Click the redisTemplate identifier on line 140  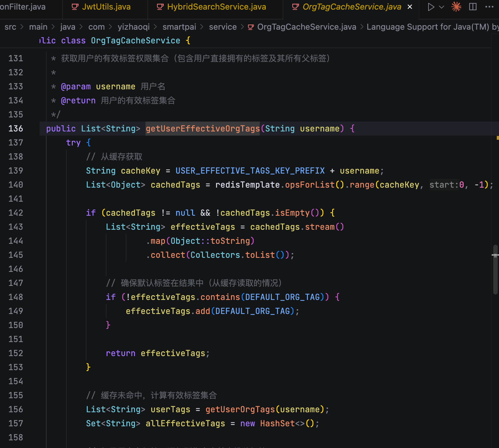[x=247, y=185]
